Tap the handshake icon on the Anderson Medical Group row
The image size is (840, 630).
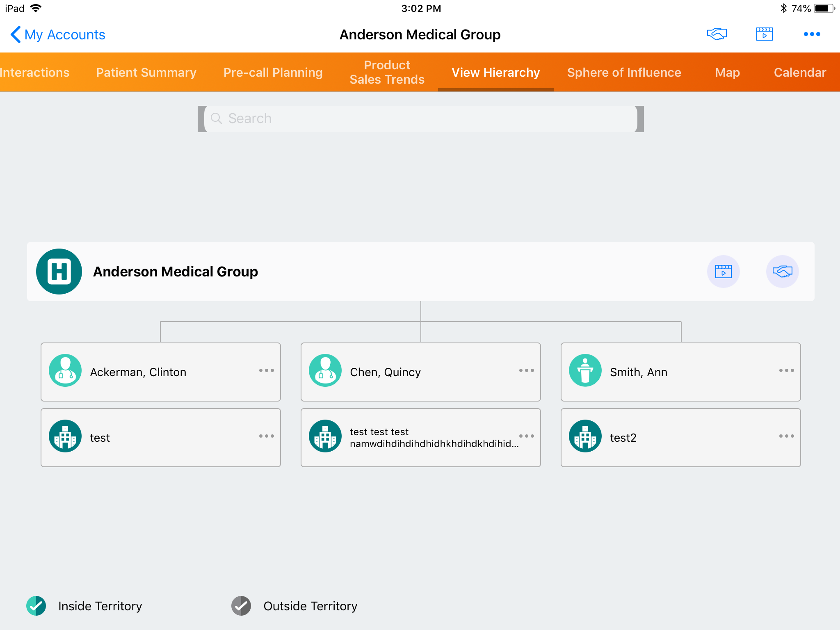pos(782,272)
